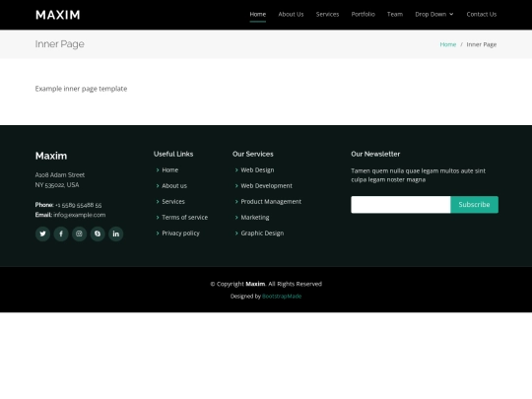
Task: Open Team in the top navigation
Action: tap(395, 14)
